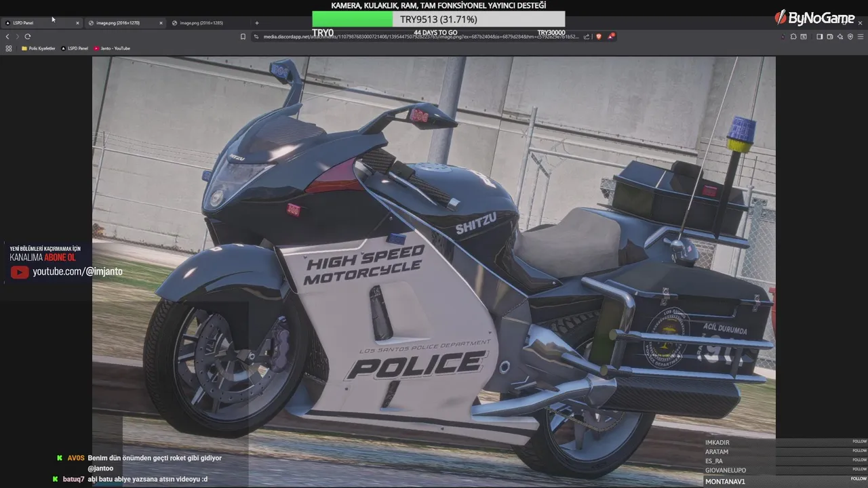This screenshot has height=488, width=868.
Task: Click the batuq7 chat username
Action: (x=73, y=479)
